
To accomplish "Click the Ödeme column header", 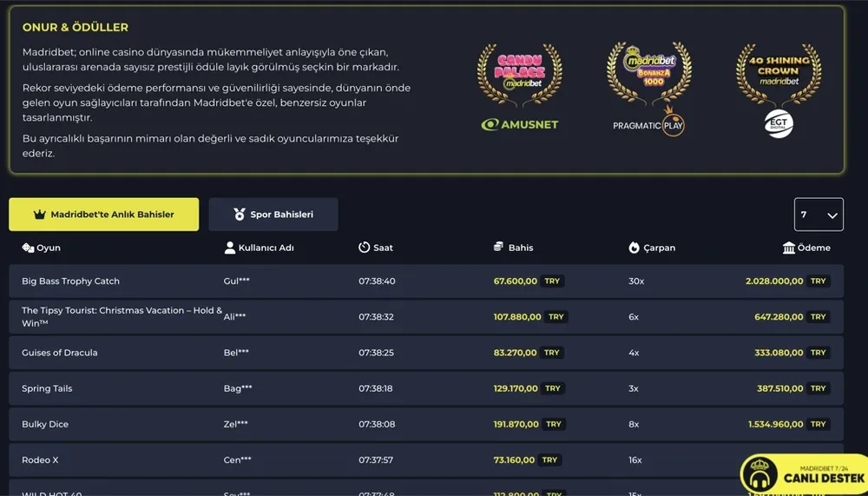I will point(806,248).
